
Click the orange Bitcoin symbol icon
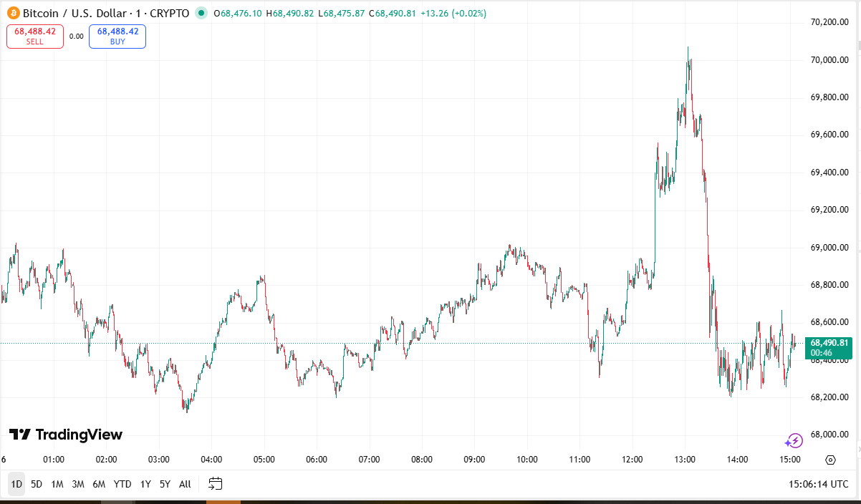coord(14,13)
